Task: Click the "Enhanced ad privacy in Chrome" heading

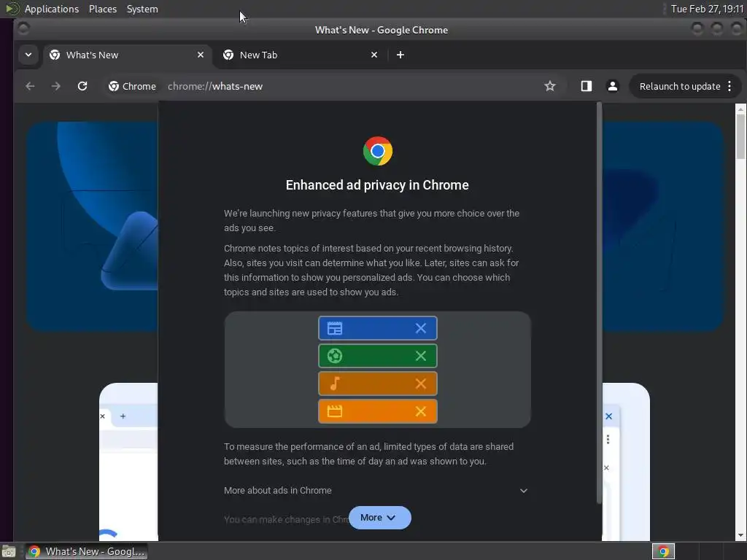Action: pyautogui.click(x=377, y=184)
